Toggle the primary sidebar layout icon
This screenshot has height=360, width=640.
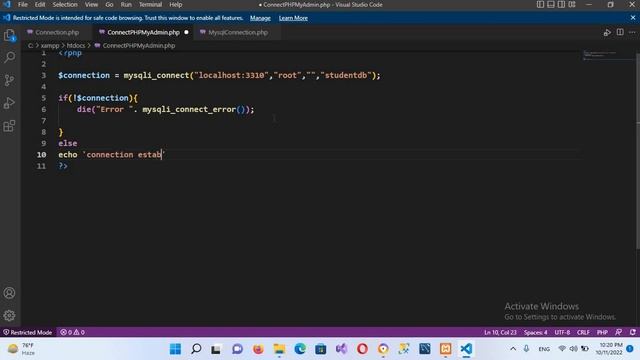click(x=540, y=4)
